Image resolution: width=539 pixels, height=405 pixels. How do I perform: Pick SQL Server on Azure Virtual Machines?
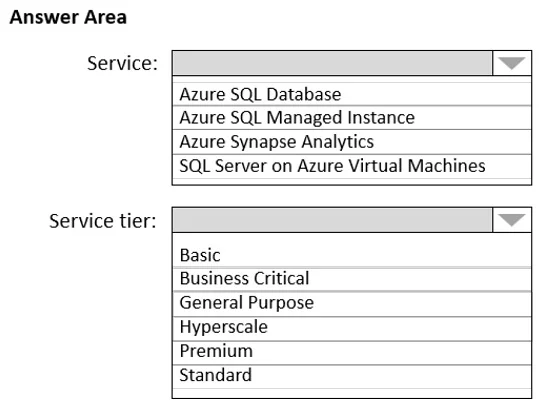(352, 166)
